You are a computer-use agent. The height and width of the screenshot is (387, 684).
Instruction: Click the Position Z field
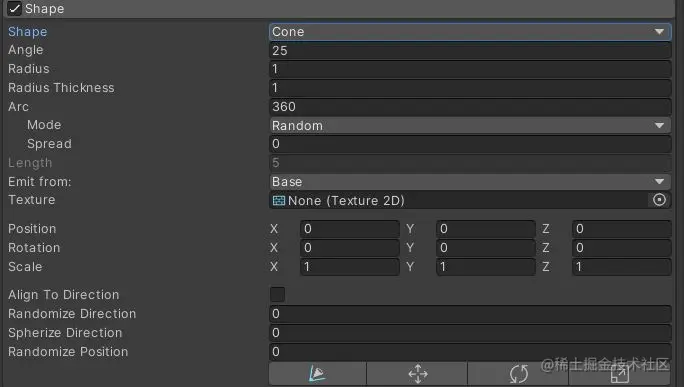point(622,229)
